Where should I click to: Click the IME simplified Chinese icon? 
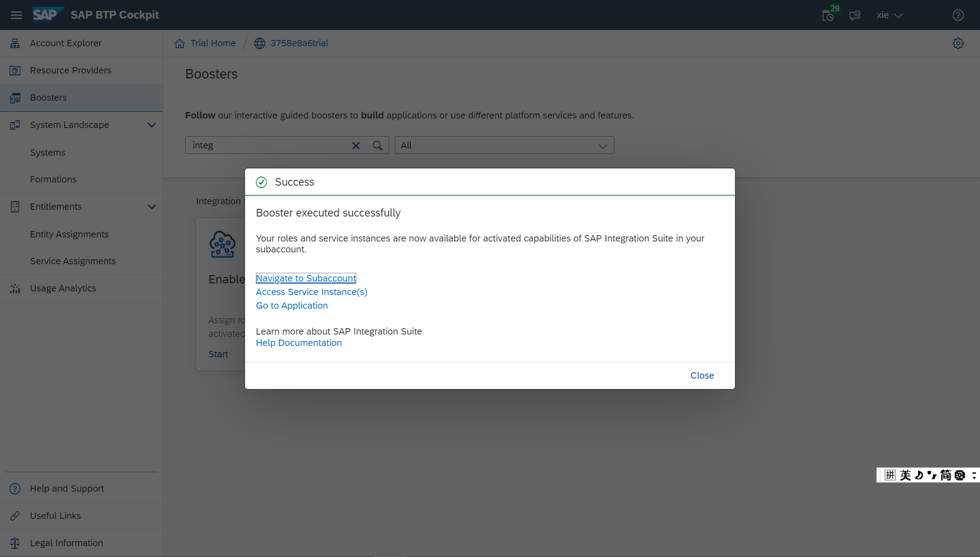[x=946, y=475]
